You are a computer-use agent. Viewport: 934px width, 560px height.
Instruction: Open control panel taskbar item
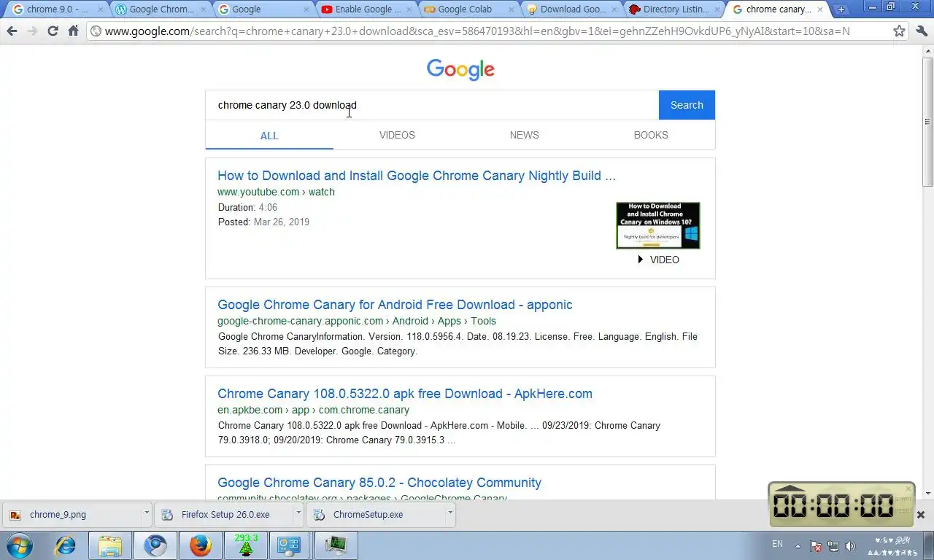290,545
